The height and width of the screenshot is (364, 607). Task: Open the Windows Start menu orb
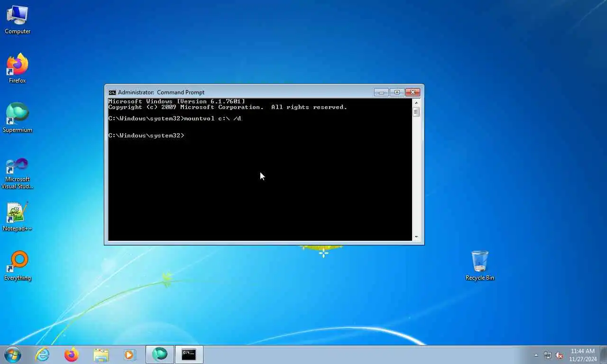[13, 354]
